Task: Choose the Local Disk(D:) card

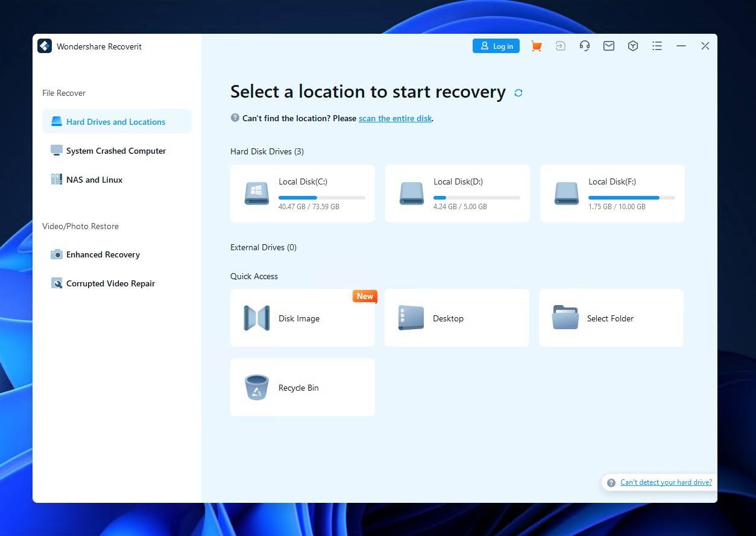Action: point(458,194)
